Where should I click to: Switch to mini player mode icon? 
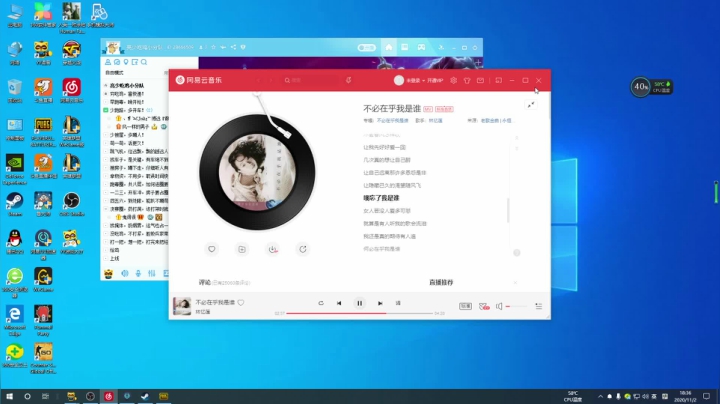pos(499,80)
